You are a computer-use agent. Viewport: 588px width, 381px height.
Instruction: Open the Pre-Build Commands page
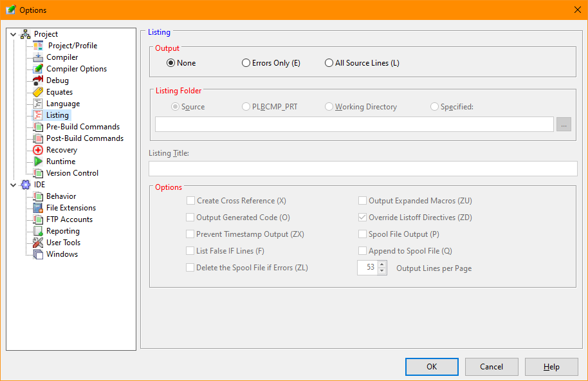point(82,127)
